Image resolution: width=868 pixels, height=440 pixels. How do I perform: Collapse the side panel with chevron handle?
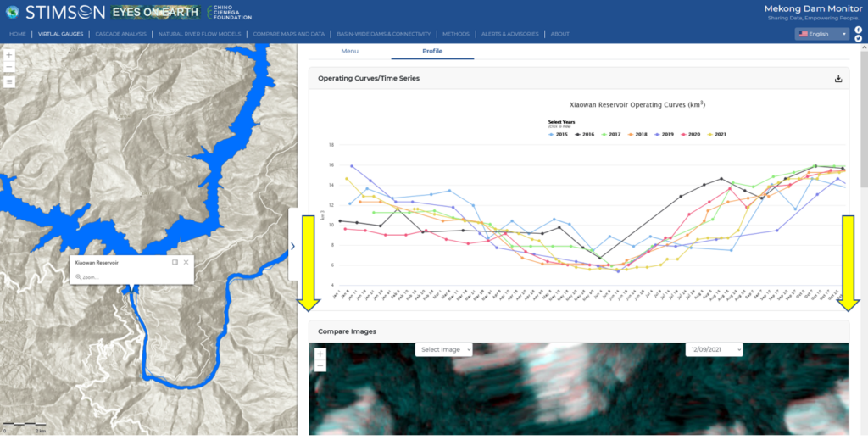pos(292,246)
